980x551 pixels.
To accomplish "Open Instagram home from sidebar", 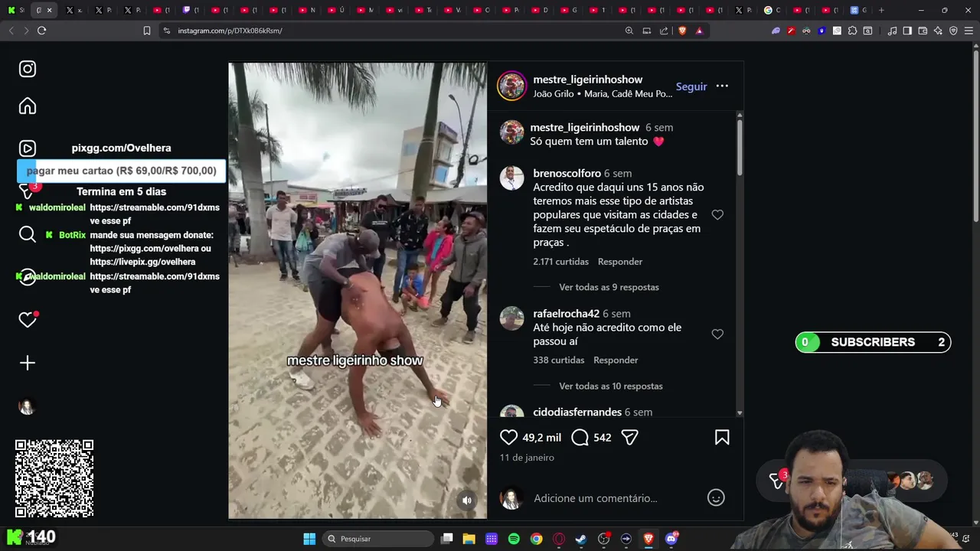I will click(28, 106).
